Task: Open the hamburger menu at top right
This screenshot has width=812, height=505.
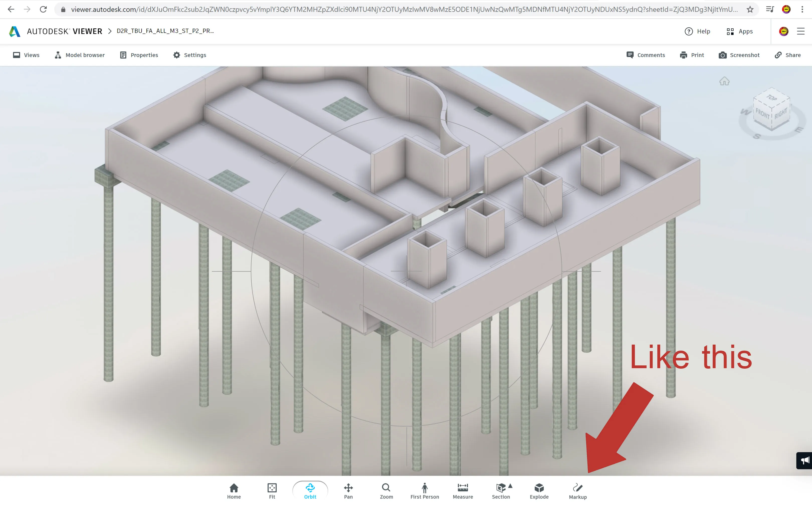Action: click(801, 31)
